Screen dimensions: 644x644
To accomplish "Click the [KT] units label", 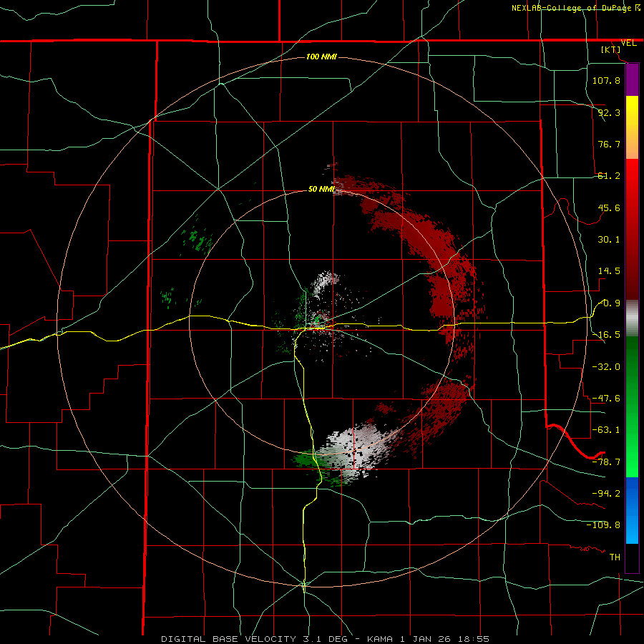I will pyautogui.click(x=611, y=49).
